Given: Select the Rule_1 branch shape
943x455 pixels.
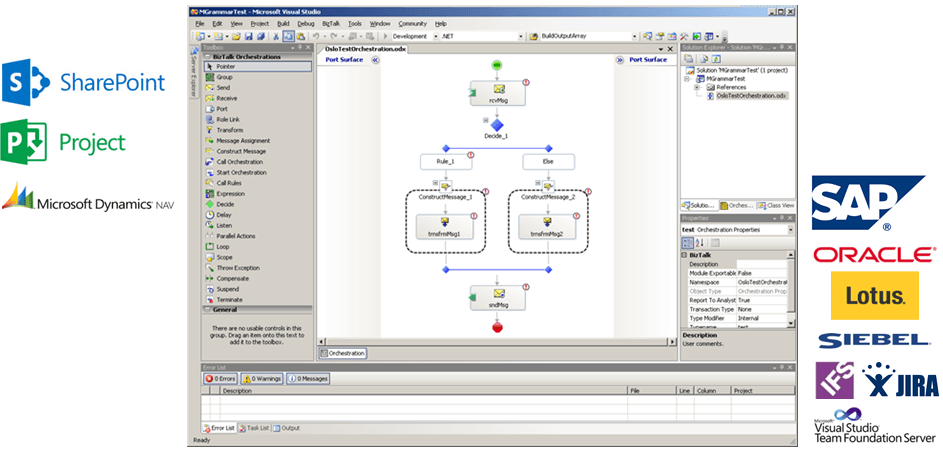Looking at the screenshot, I should (x=446, y=162).
